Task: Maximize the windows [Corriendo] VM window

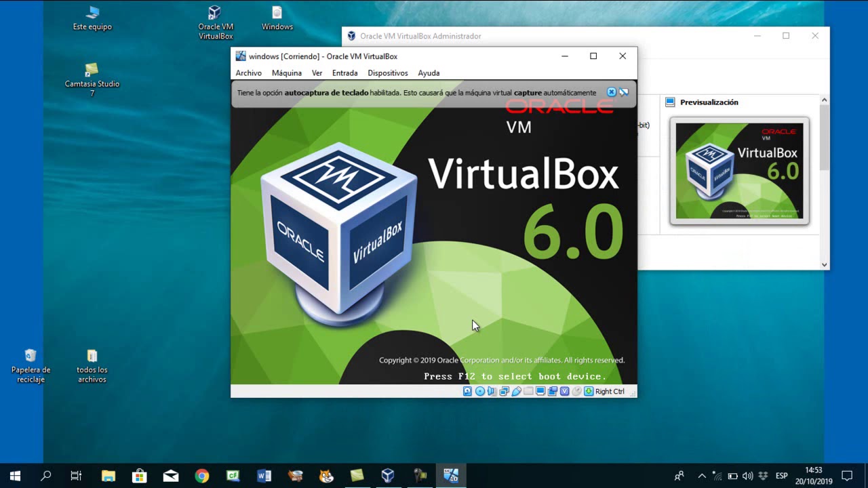Action: 593,56
